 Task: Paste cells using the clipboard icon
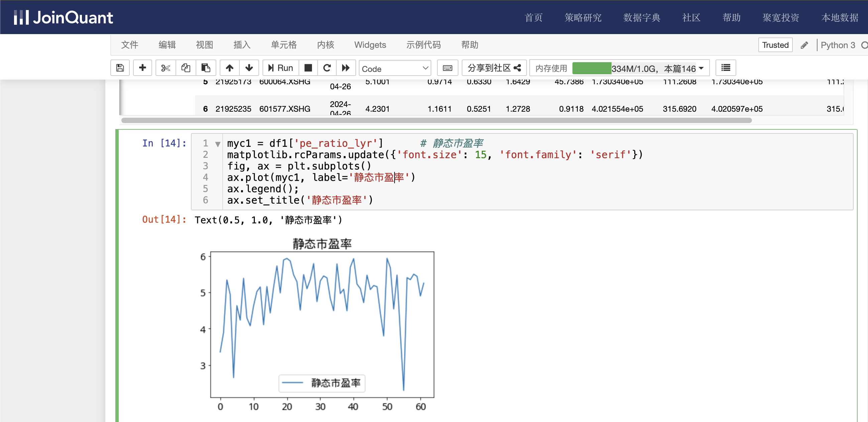(206, 68)
